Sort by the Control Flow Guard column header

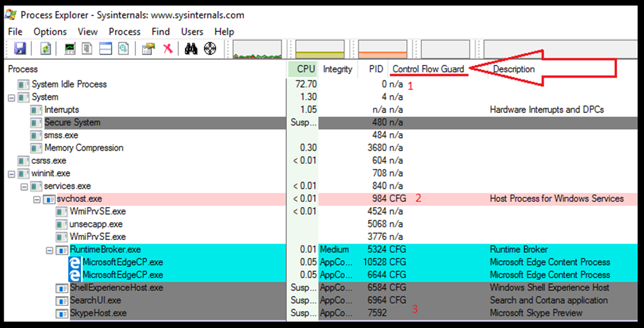pos(428,69)
